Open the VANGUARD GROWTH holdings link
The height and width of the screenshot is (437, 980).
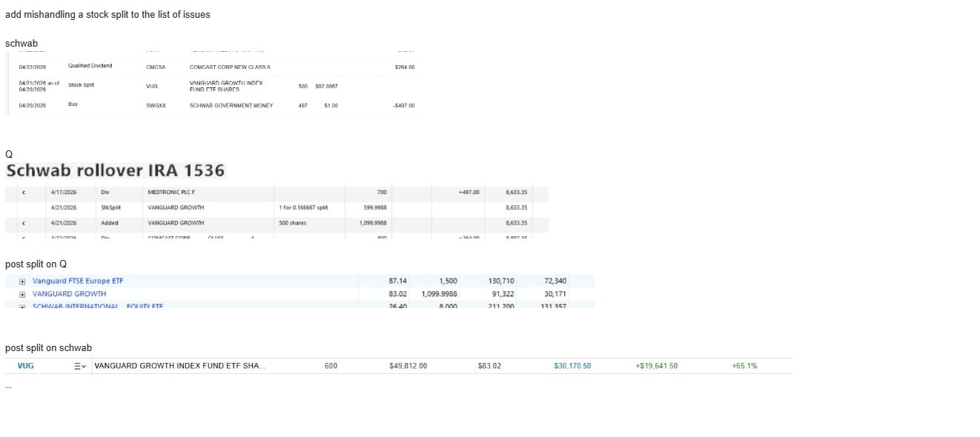(x=69, y=294)
